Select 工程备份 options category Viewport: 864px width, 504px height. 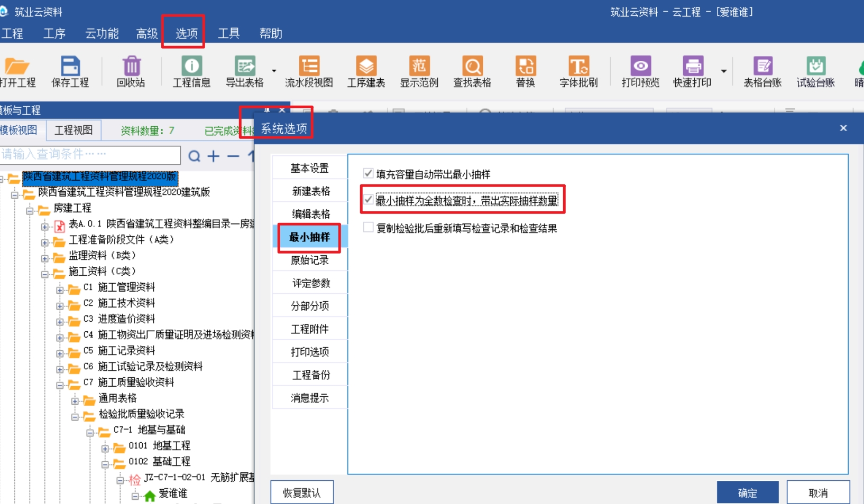click(x=310, y=375)
